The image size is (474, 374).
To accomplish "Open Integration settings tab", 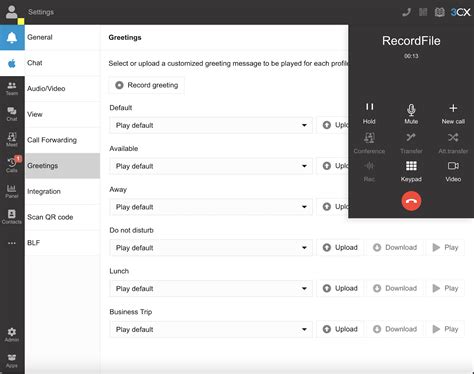I will [x=63, y=191].
